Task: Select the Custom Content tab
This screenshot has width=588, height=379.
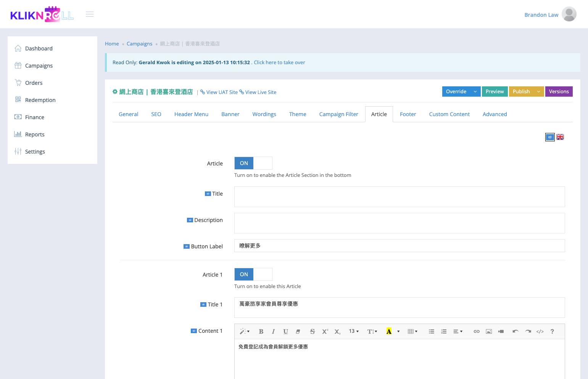Action: [449, 114]
